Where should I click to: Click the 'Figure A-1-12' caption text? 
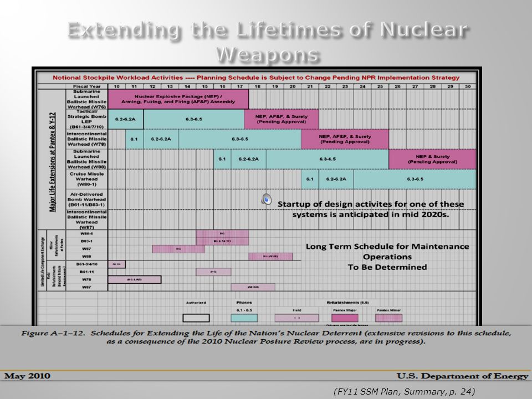(266, 337)
